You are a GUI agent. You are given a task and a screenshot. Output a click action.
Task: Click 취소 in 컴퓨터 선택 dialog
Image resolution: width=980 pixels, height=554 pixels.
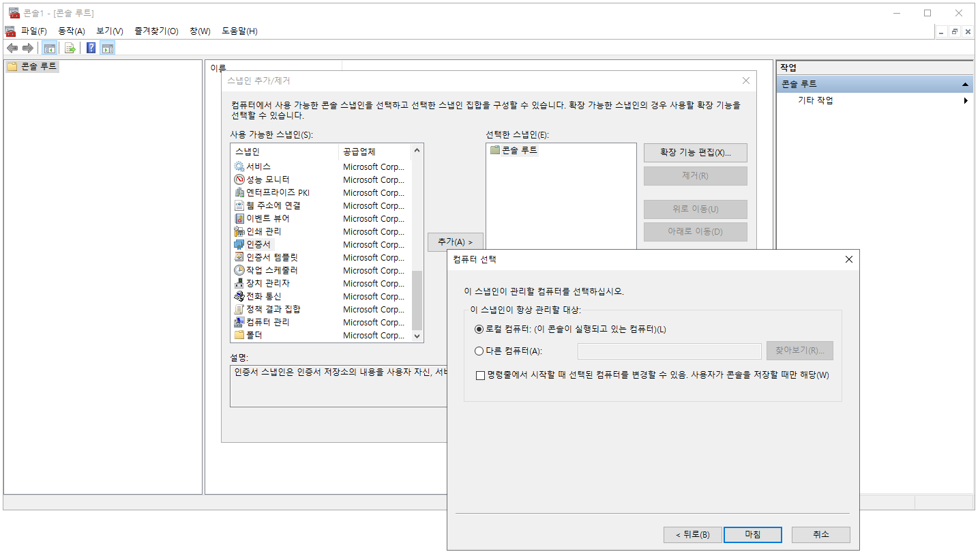click(x=821, y=535)
